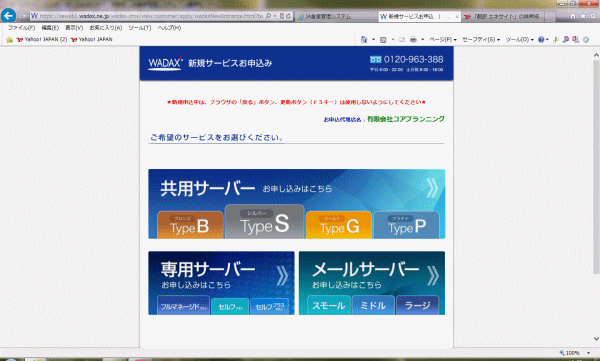Expand the Feeds icon dropdown arrow
The height and width of the screenshot is (361, 600).
click(393, 39)
